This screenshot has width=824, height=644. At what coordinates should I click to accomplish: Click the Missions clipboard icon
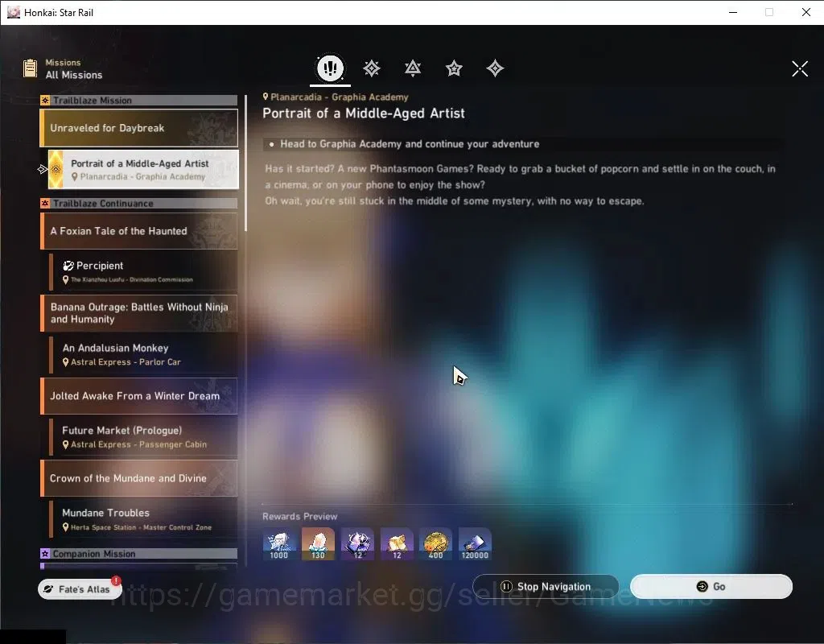tap(30, 68)
